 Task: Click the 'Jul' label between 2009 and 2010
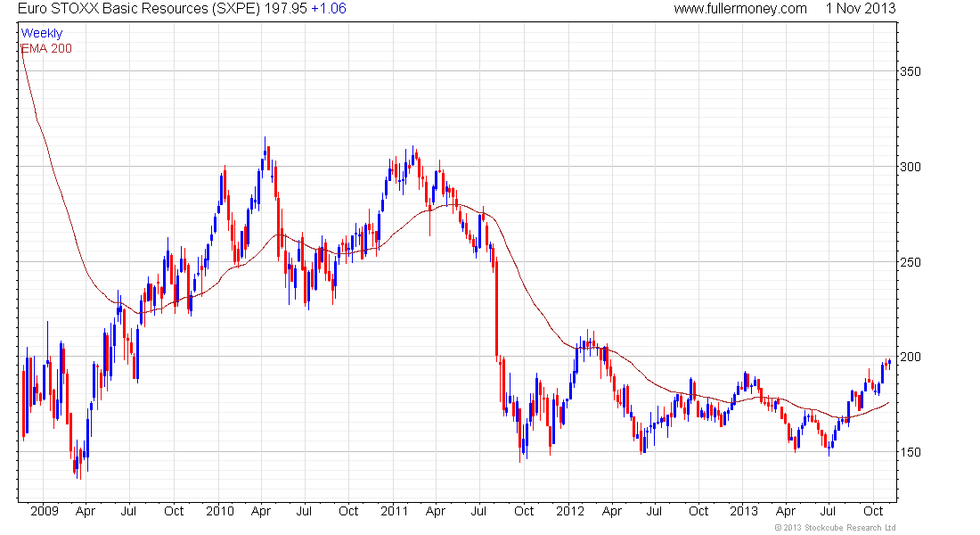[128, 511]
